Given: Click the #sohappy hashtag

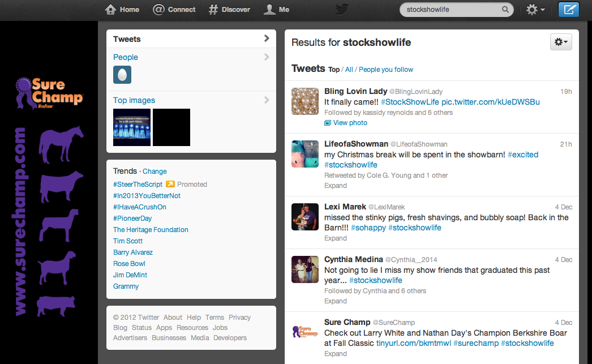Looking at the screenshot, I should coord(368,228).
